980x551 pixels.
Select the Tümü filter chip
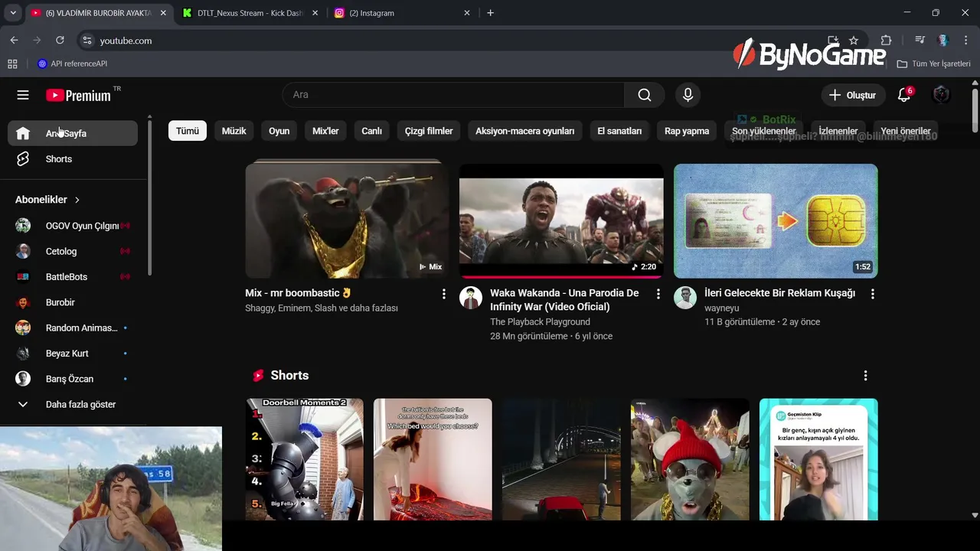[x=188, y=131]
